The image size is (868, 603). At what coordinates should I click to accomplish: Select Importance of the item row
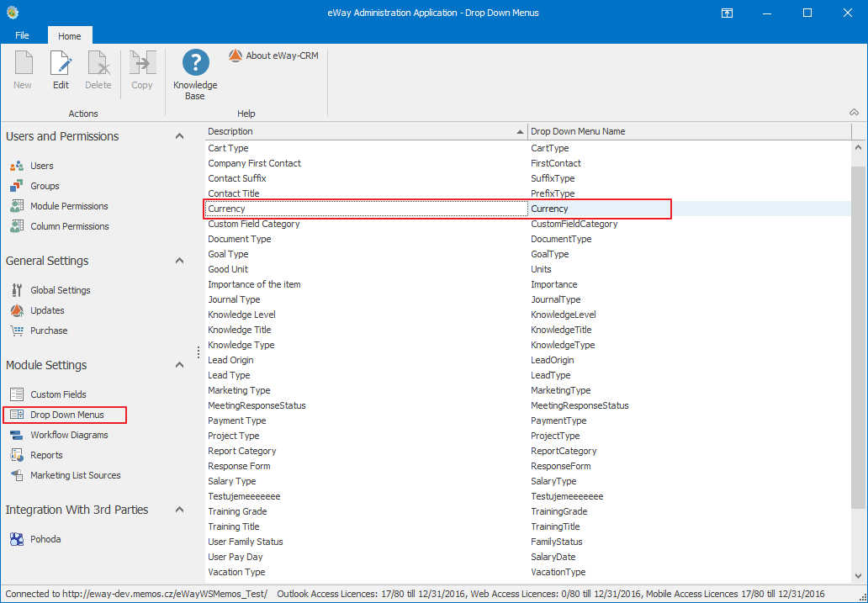point(527,284)
